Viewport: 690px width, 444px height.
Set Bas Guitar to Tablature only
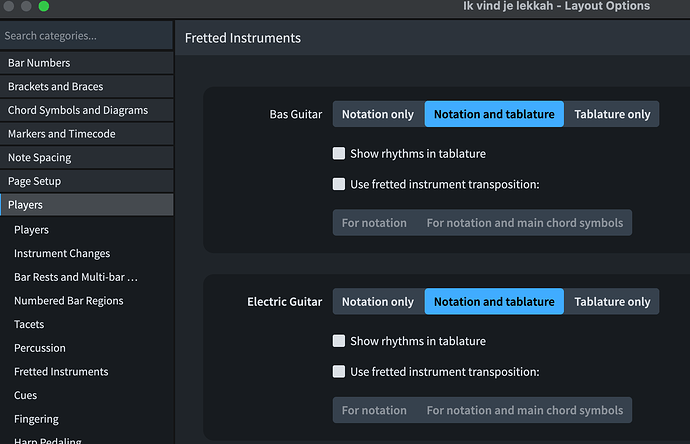[x=612, y=114]
